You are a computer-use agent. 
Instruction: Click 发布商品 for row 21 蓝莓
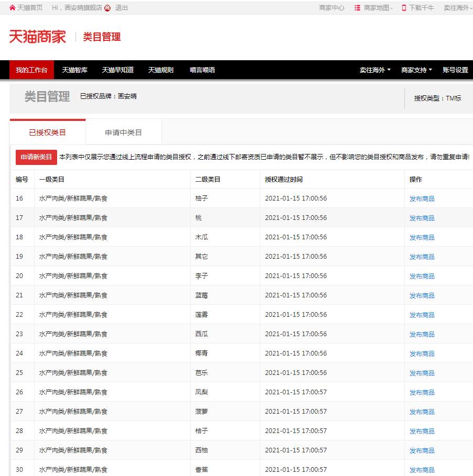tap(422, 296)
